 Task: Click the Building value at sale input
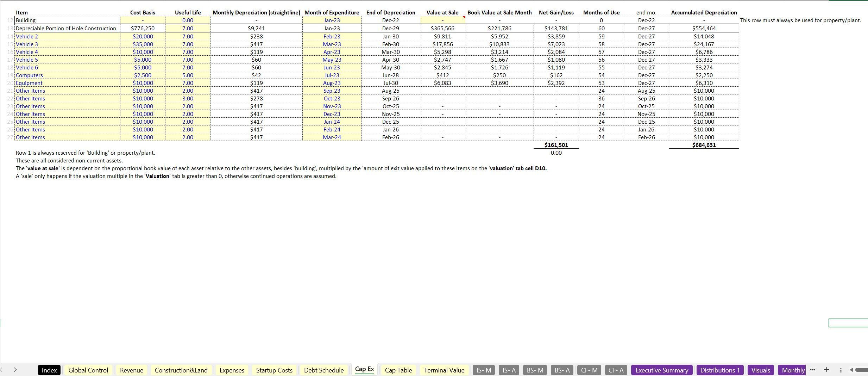coord(442,20)
